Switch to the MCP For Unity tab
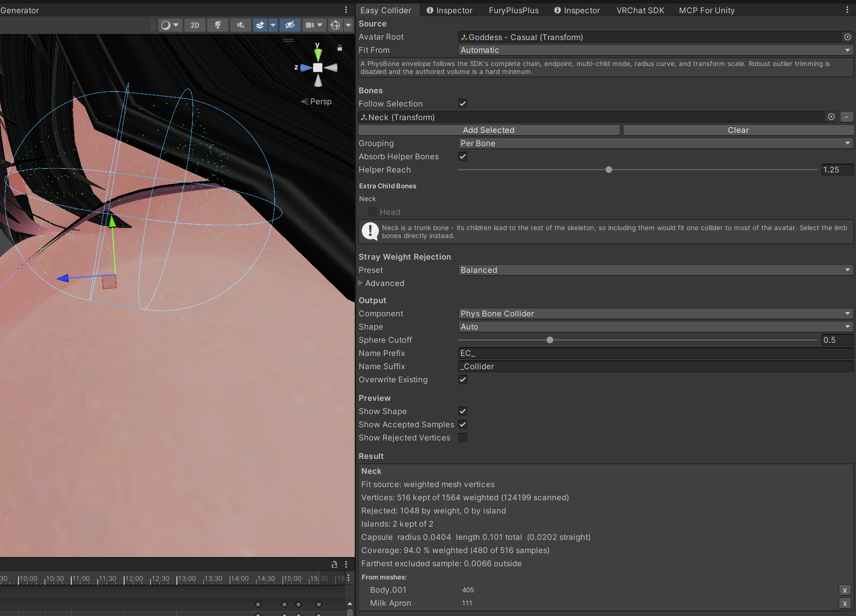This screenshot has width=856, height=616. [x=707, y=10]
